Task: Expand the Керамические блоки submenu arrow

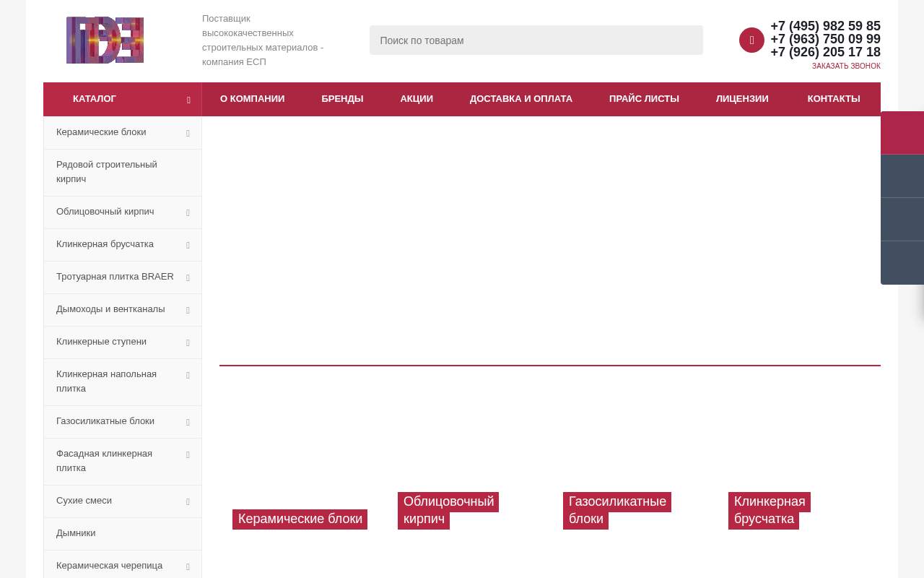Action: coord(188,133)
